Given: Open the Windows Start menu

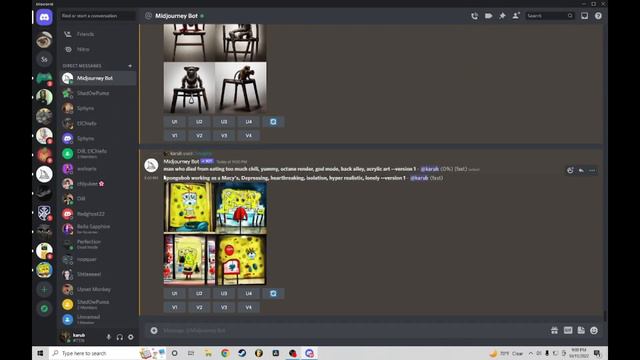Looking at the screenshot, I should (40, 353).
